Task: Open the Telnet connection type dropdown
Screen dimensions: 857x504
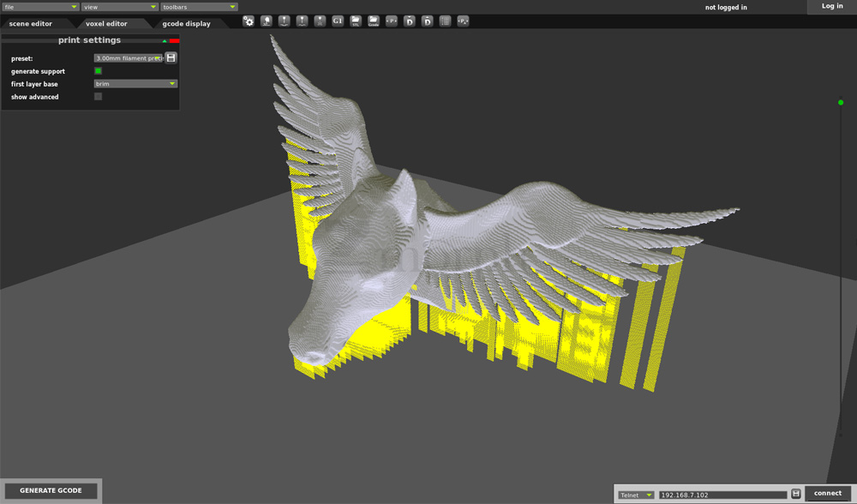Action: pyautogui.click(x=637, y=495)
